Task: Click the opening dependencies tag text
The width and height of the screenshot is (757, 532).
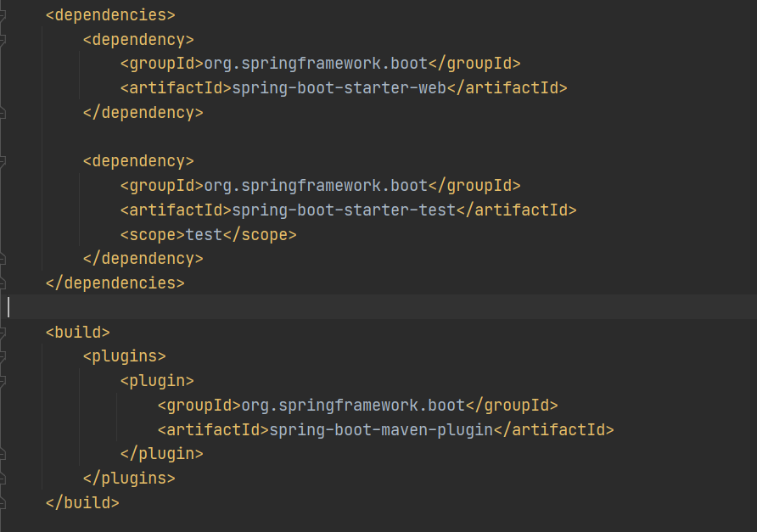Action: (110, 15)
